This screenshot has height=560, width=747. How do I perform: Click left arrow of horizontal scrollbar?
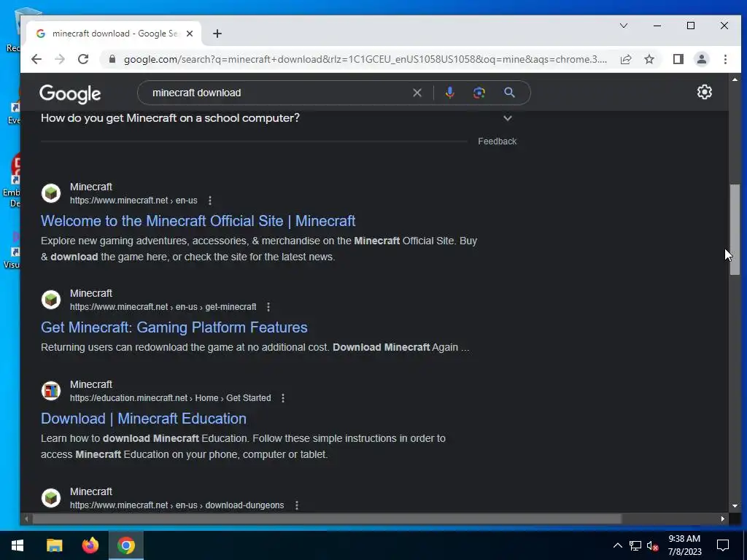(x=26, y=518)
